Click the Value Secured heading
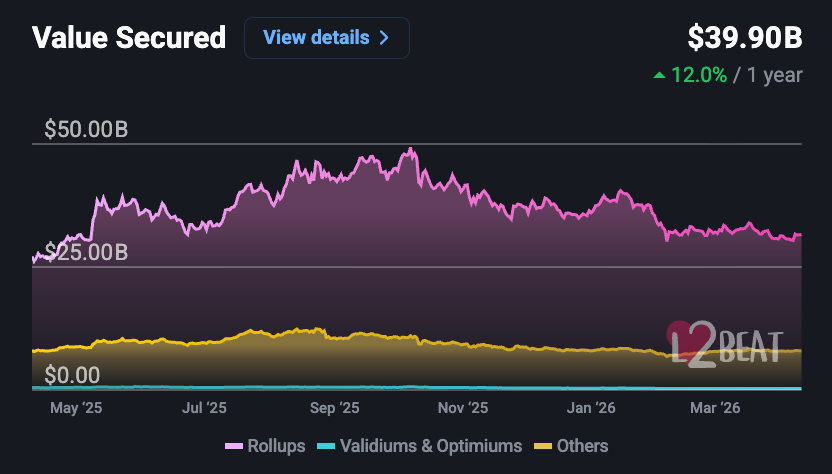 click(129, 38)
